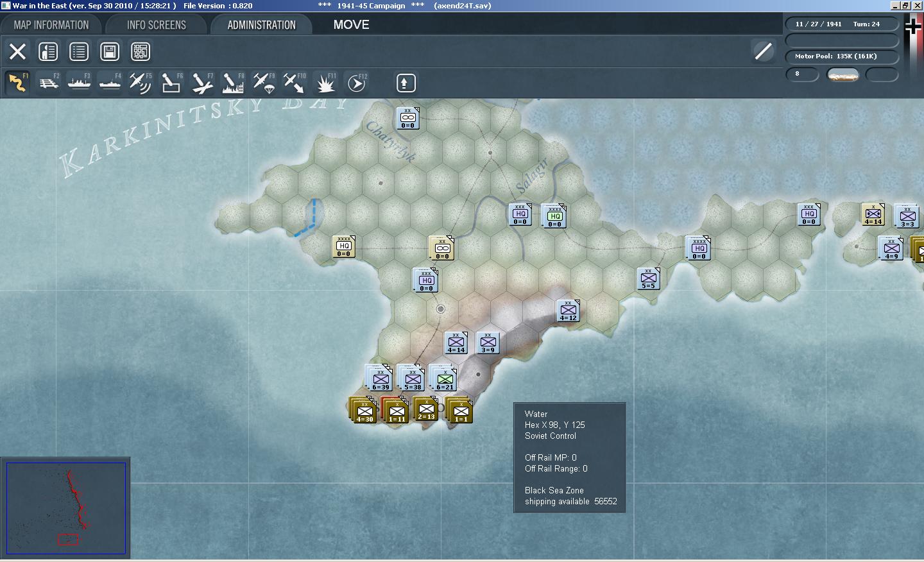Click the date and turn display

[x=842, y=24]
